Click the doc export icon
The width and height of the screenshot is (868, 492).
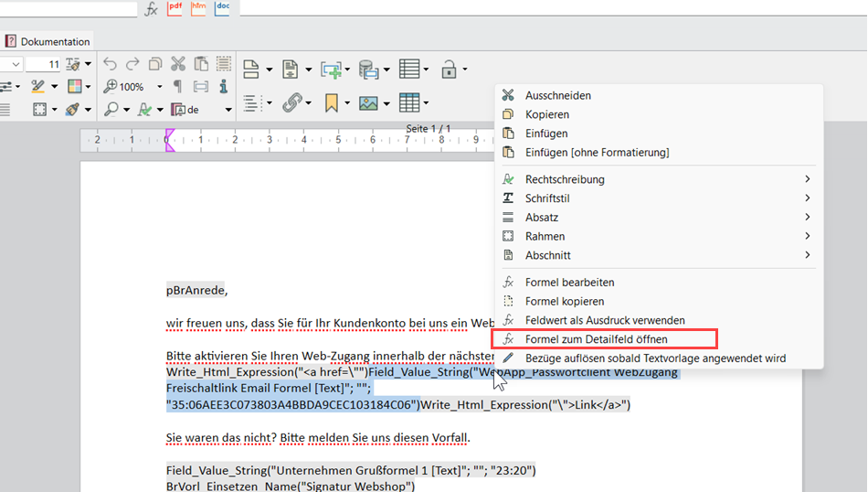[222, 8]
